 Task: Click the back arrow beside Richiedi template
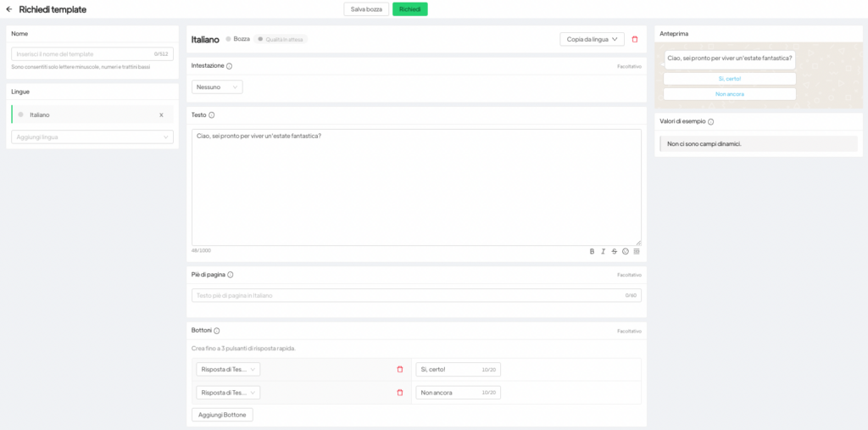[x=9, y=9]
